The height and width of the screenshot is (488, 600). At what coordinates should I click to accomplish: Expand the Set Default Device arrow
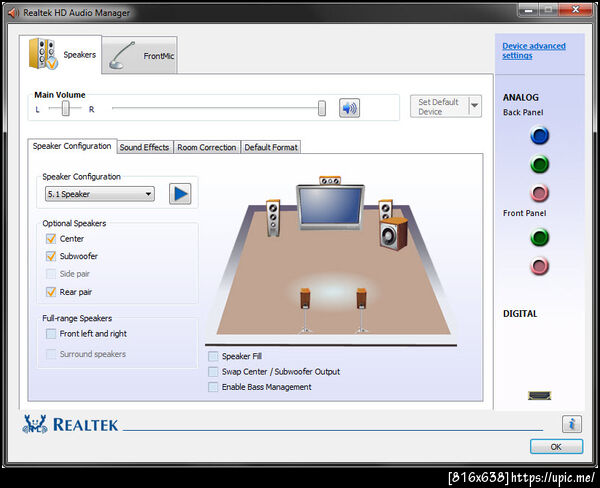(x=474, y=106)
